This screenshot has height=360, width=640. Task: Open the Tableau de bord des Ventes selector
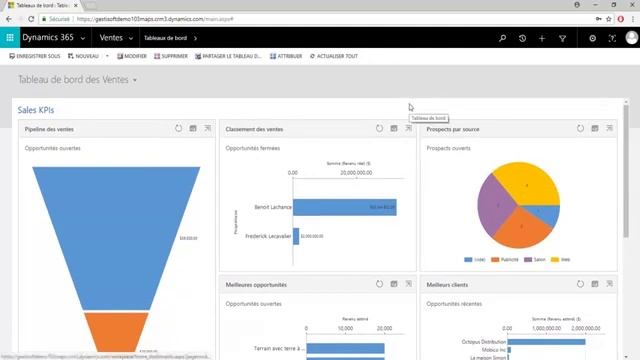point(78,80)
